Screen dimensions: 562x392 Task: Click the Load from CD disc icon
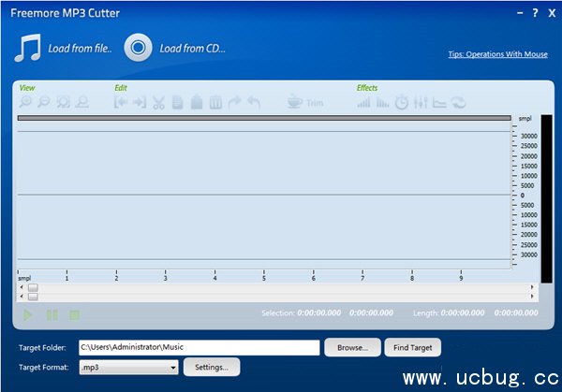point(139,48)
